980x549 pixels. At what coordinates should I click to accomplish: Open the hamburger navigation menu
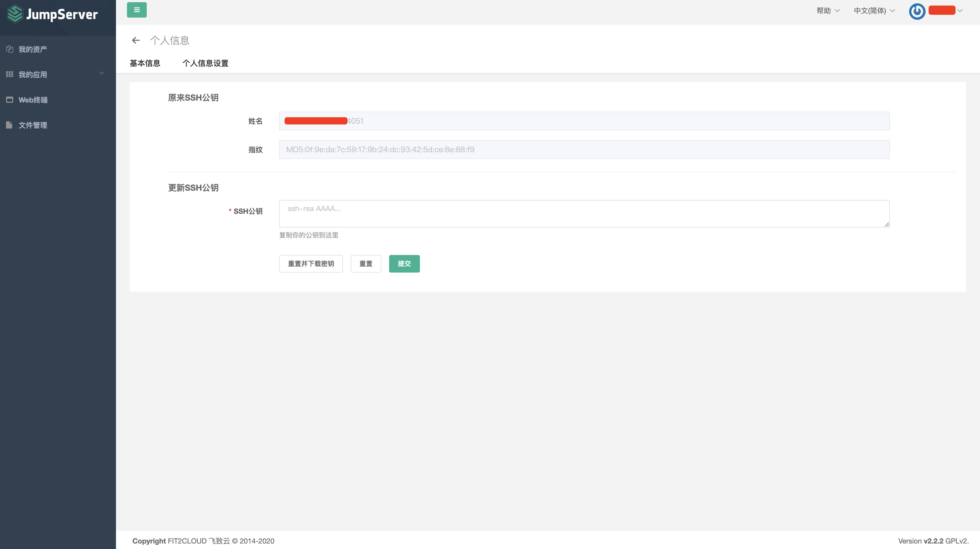point(137,10)
